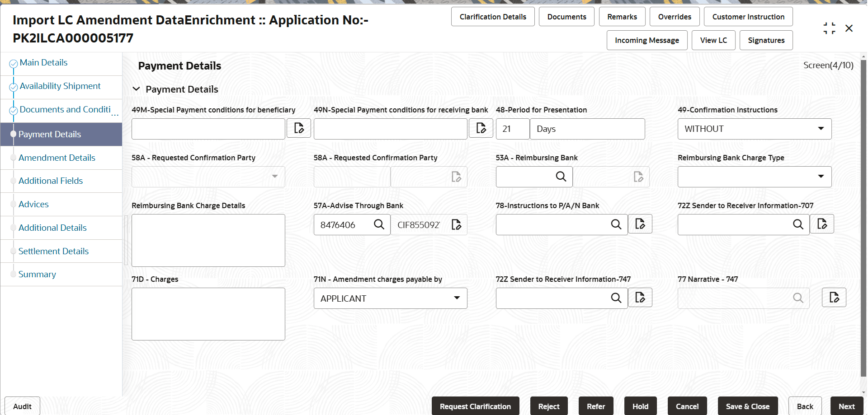Open the search icon in 77 Narrative-747 field
This screenshot has height=415, width=868.
coord(798,298)
